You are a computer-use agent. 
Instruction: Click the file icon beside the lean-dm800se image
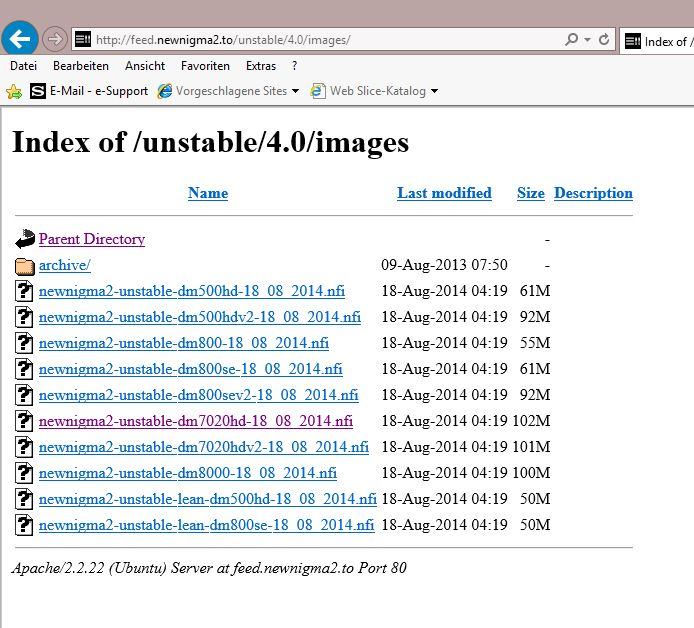(x=24, y=525)
